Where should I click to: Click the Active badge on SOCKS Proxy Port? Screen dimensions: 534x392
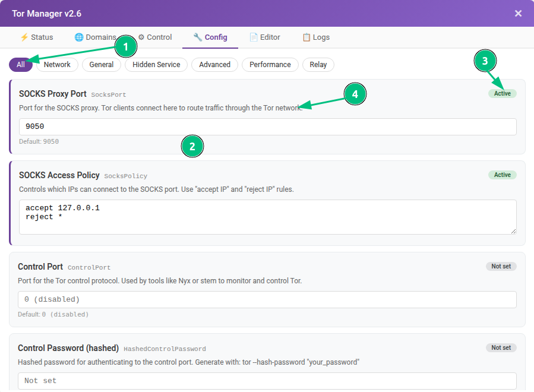(503, 93)
